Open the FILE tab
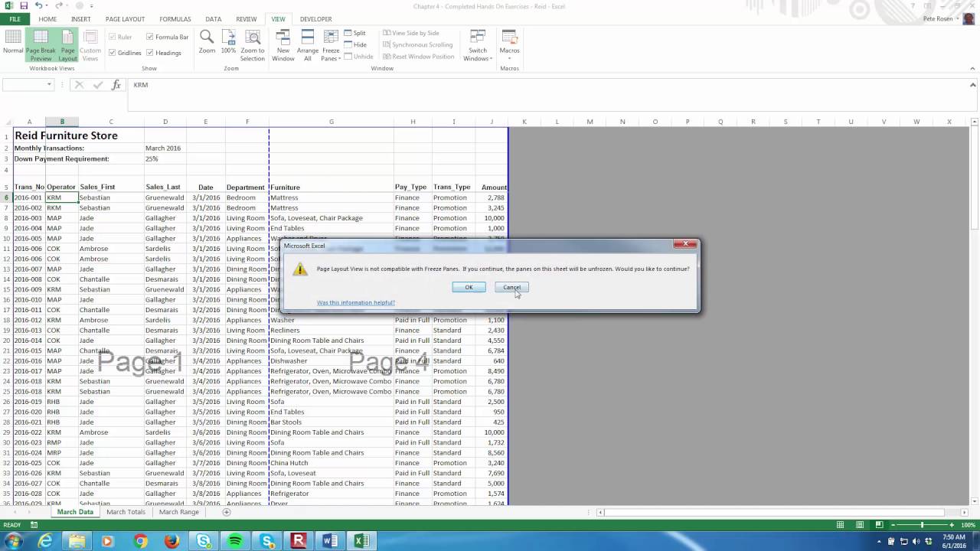The height and width of the screenshot is (551, 980). [15, 19]
